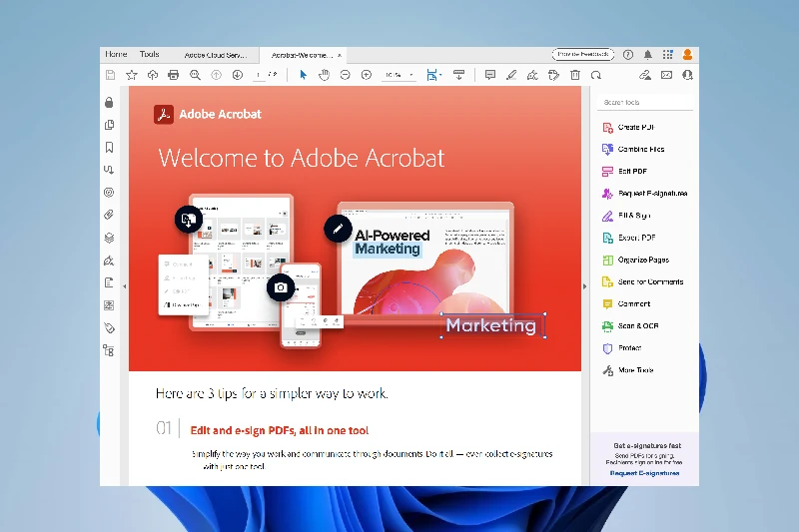Switch to the Home tab
The image size is (799, 532).
coord(116,54)
